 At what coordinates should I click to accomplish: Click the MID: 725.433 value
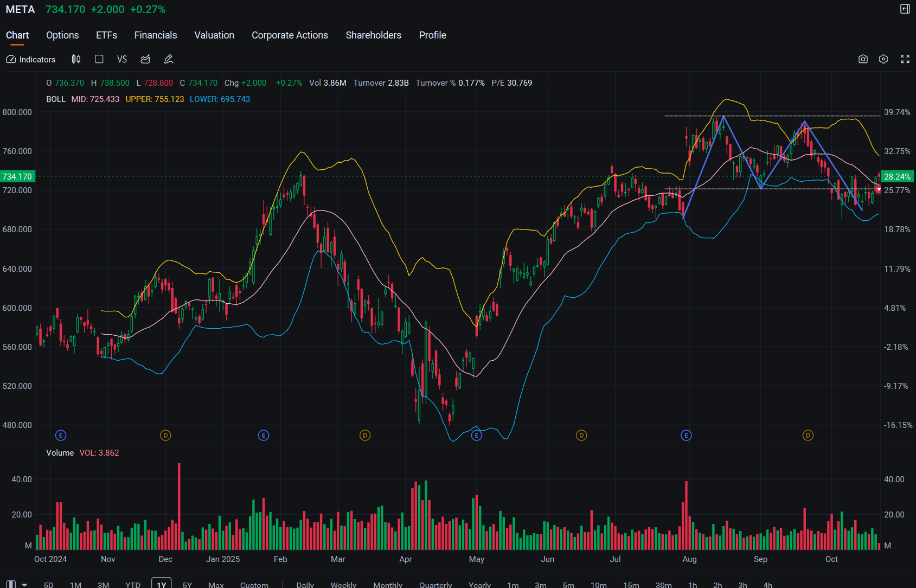point(95,99)
